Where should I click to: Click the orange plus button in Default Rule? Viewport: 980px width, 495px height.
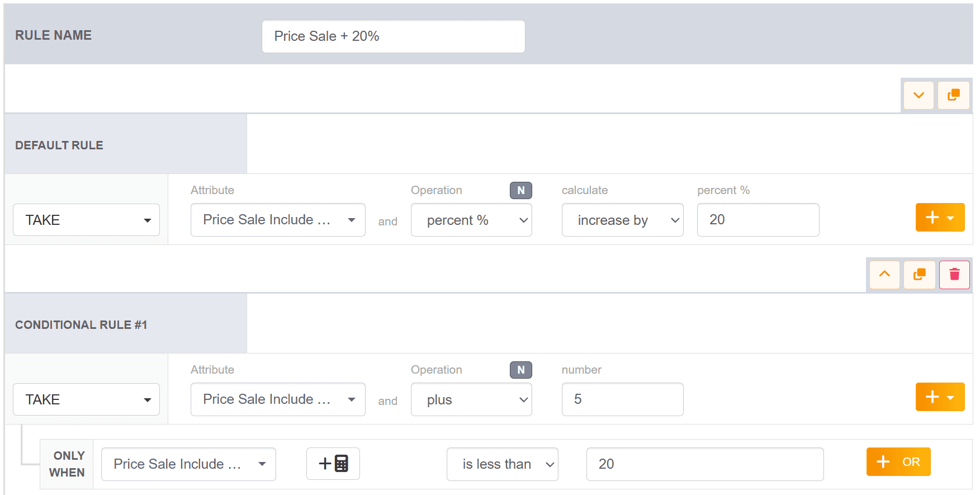click(x=939, y=218)
